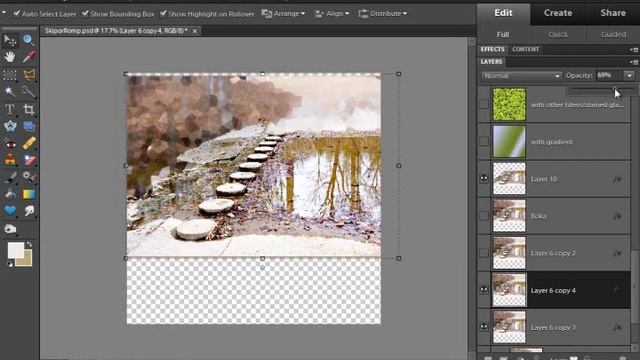Viewport: 640px width, 360px height.
Task: Select the Clone Stamp tool
Action: 10,160
